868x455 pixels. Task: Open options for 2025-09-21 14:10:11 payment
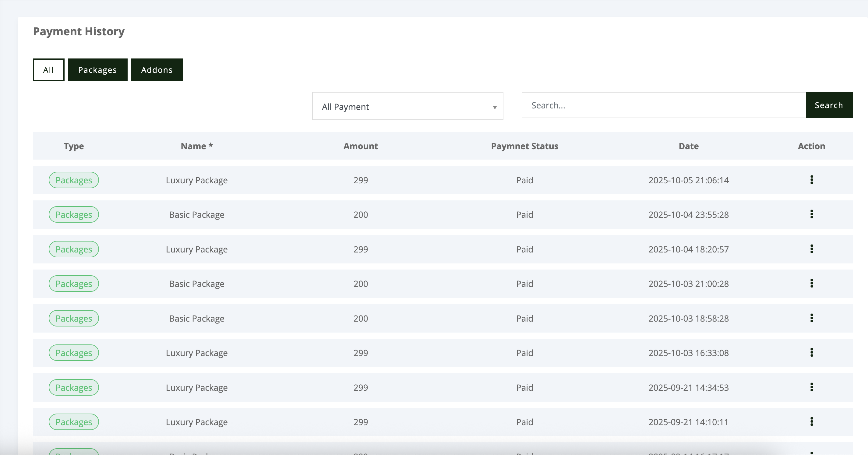pyautogui.click(x=811, y=421)
